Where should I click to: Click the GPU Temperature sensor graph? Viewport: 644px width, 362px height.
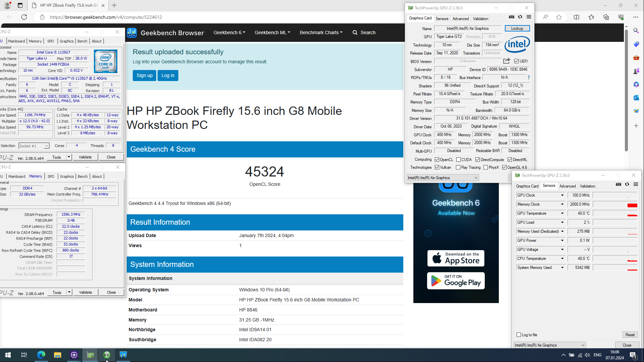click(615, 213)
